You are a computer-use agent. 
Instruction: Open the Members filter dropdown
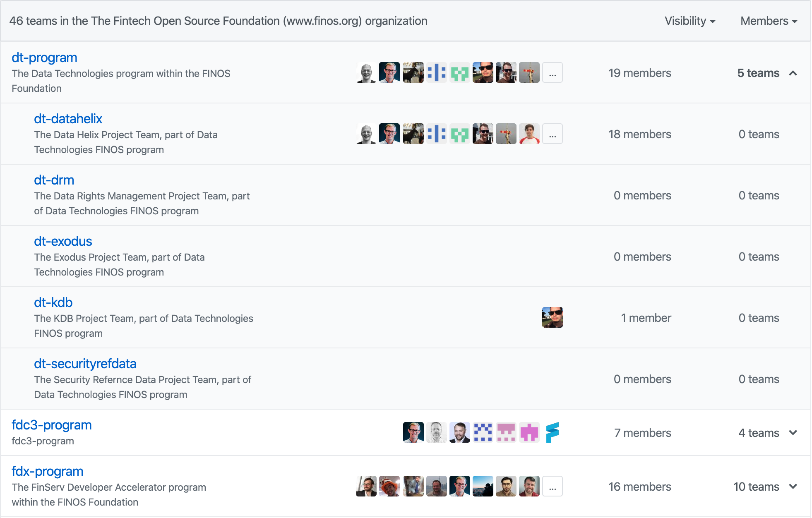(769, 21)
